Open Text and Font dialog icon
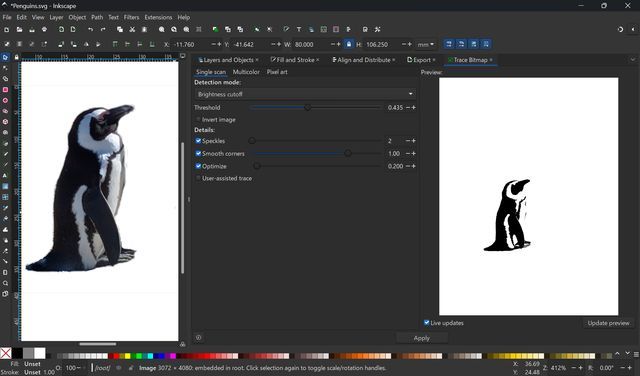The image size is (640, 376). pyautogui.click(x=299, y=29)
